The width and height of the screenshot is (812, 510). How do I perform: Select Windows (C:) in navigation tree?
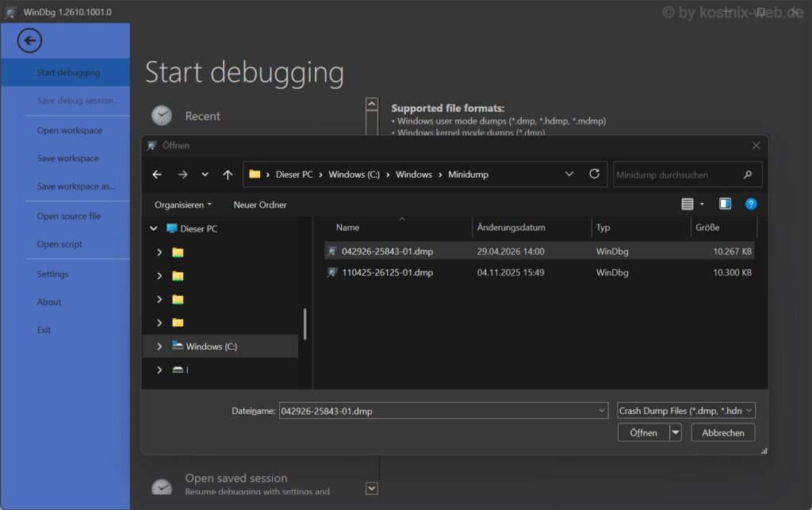(x=211, y=347)
